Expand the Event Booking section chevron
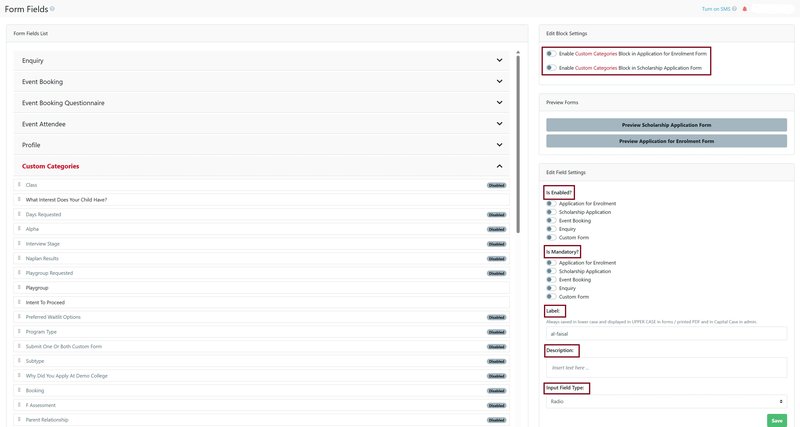Viewport: 800px width, 427px height. click(499, 81)
